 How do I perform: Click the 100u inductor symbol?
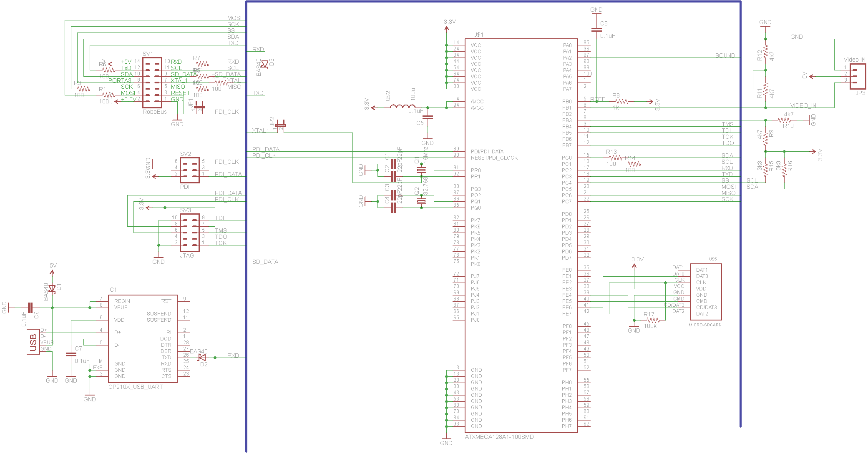tap(402, 107)
